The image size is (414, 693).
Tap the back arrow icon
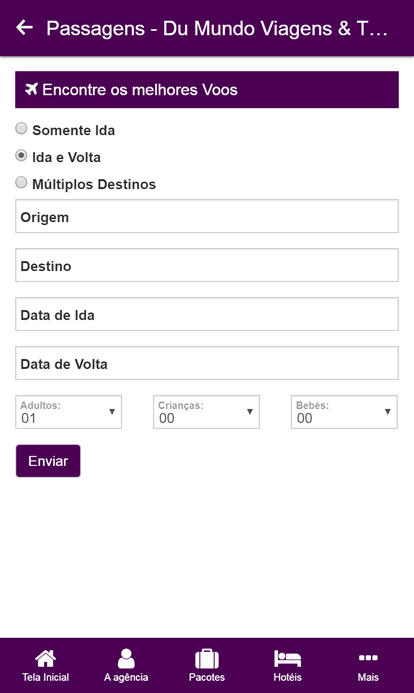tap(25, 27)
